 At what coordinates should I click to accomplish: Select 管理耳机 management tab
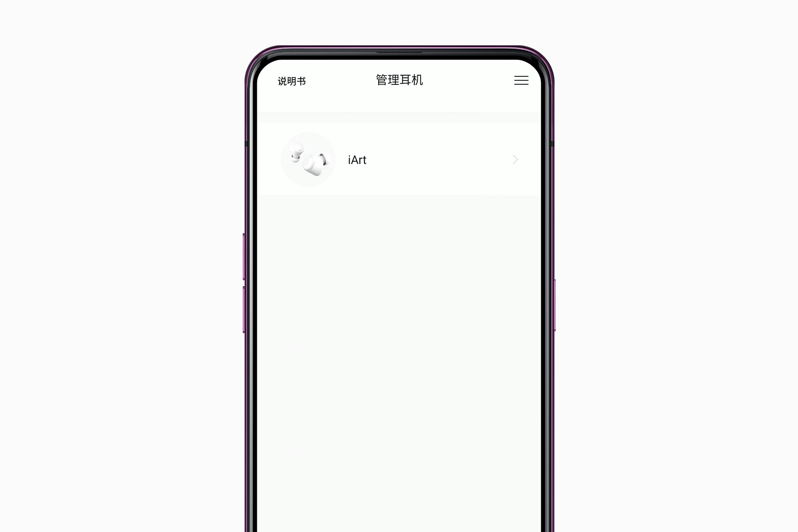click(399, 81)
